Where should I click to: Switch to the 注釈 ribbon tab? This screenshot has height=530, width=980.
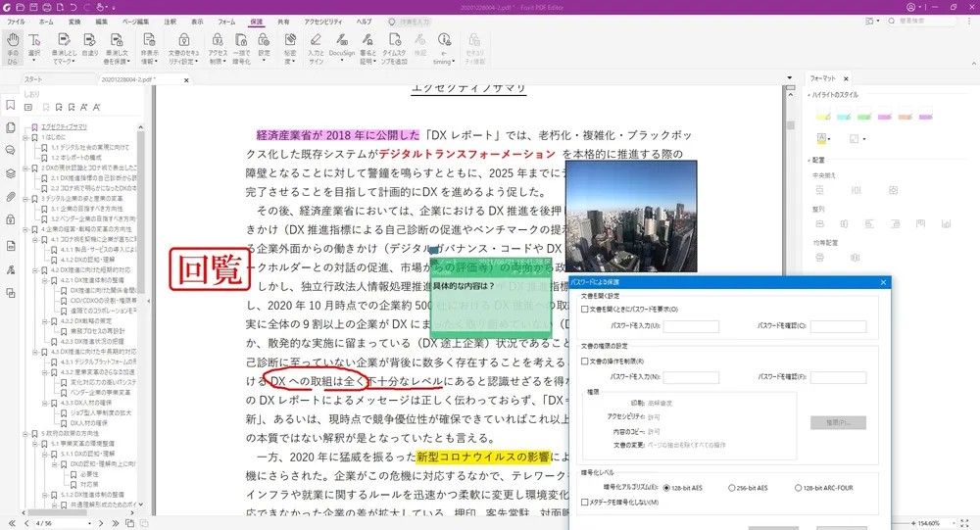(170, 22)
